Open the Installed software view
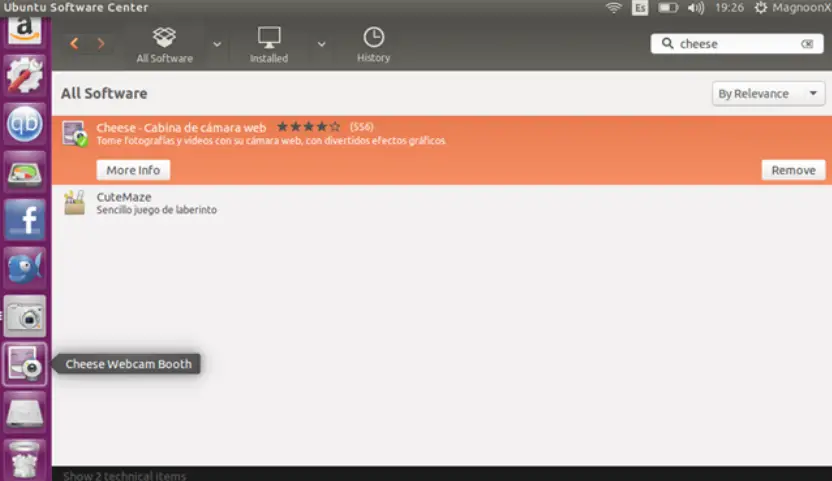This screenshot has width=832, height=481. tap(269, 45)
